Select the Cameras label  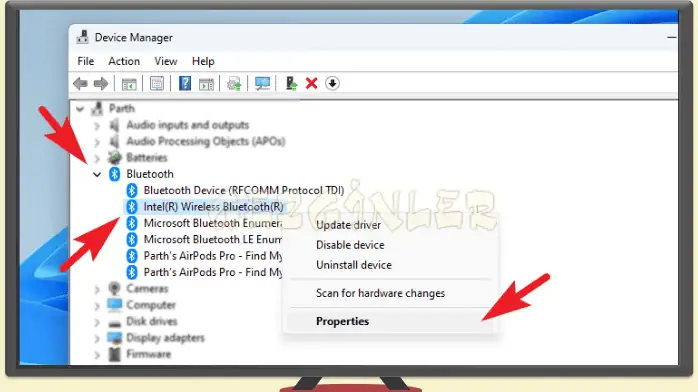[x=147, y=288]
